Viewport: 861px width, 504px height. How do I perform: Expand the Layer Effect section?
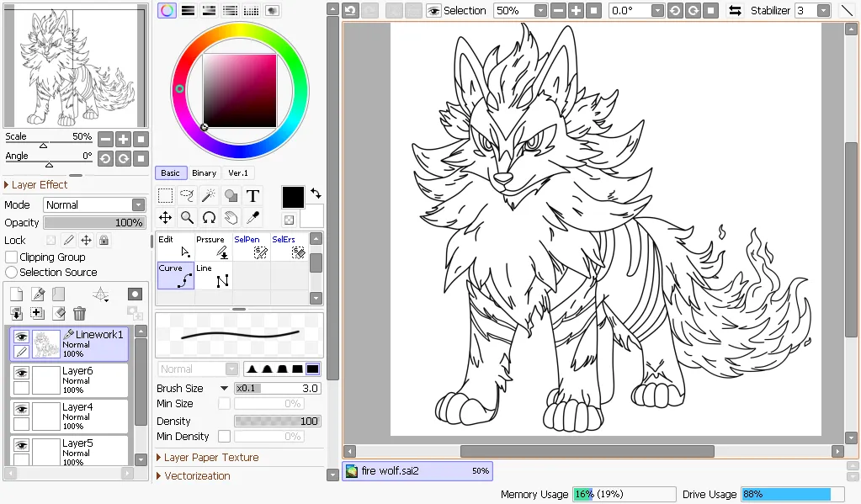(35, 185)
